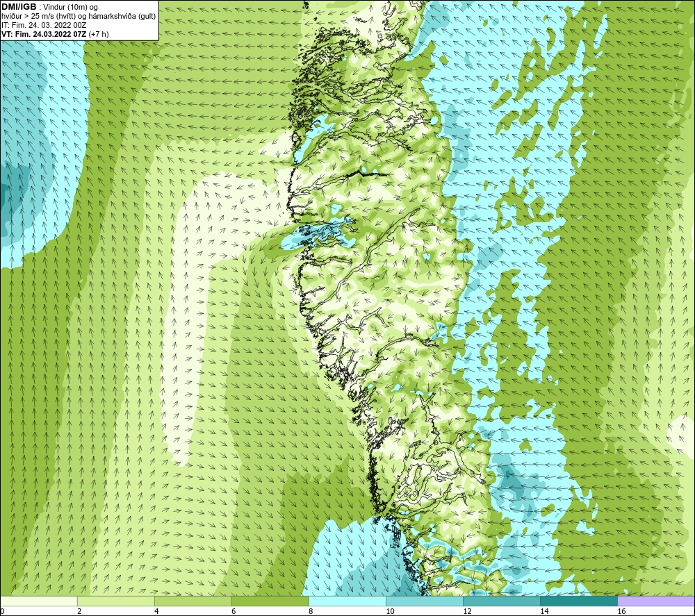Viewport: 695px width, 616px height.
Task: Click the scale label "10"
Action: [390, 612]
